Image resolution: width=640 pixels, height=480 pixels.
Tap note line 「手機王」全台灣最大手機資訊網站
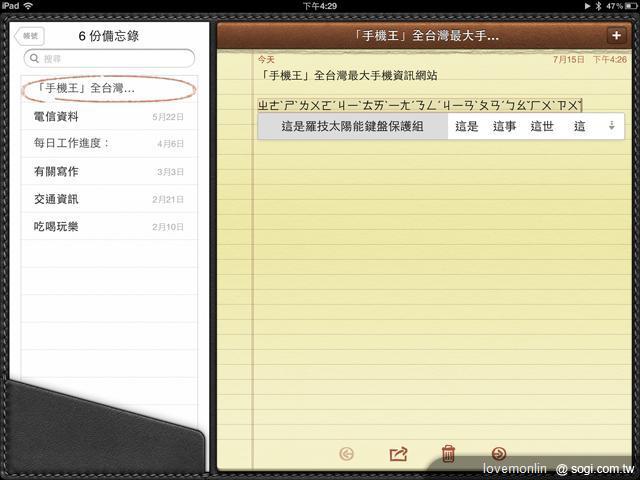click(x=349, y=75)
